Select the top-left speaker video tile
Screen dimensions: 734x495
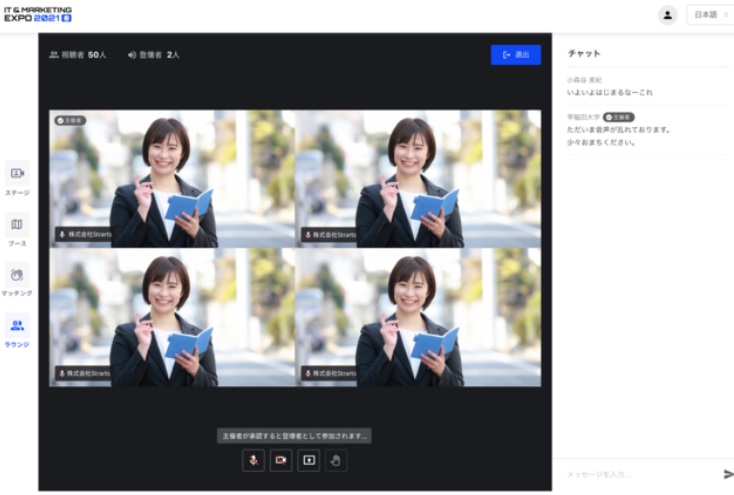click(172, 178)
